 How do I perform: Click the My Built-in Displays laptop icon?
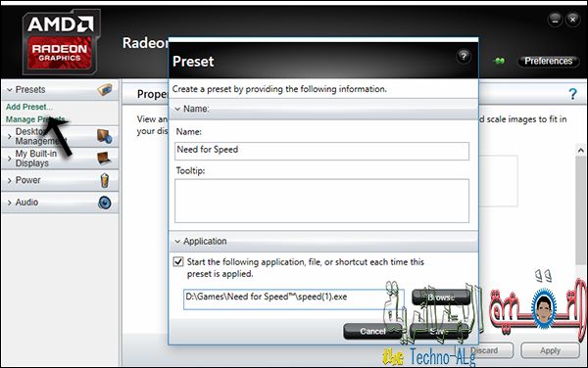104,159
